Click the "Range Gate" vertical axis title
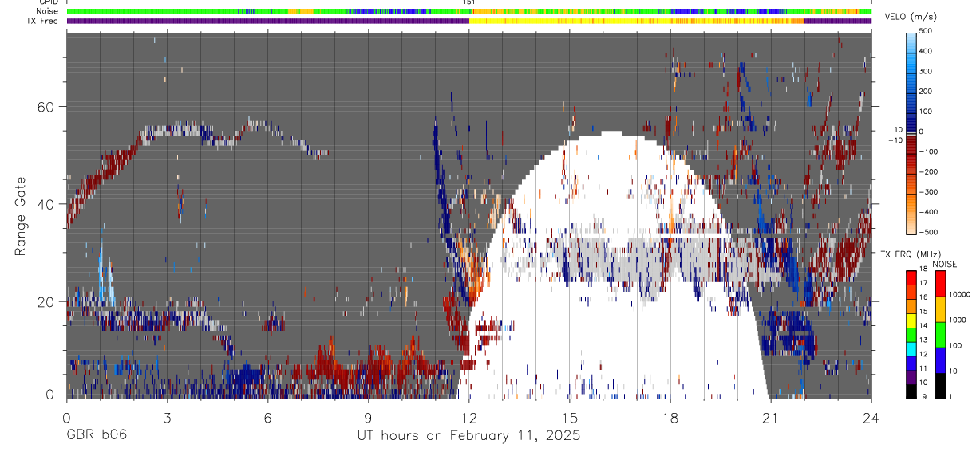Screen dimensions: 980x452 [x=20, y=217]
